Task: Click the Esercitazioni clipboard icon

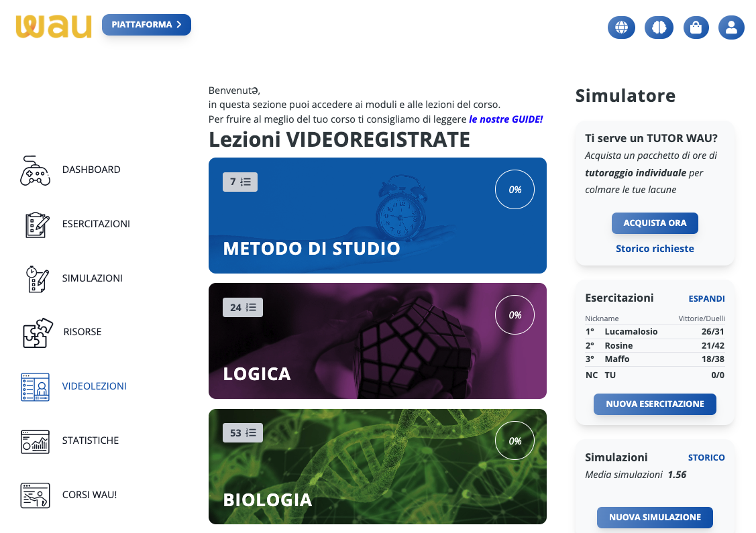Action: pos(36,224)
